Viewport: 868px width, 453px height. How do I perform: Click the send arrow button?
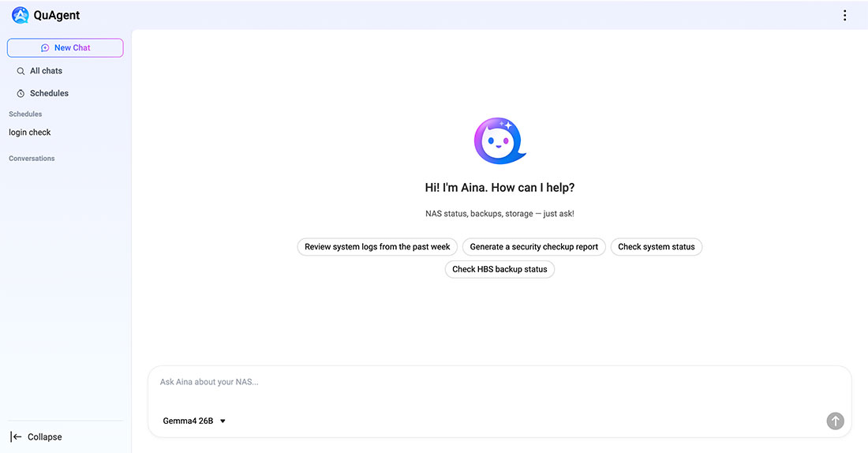(x=836, y=421)
